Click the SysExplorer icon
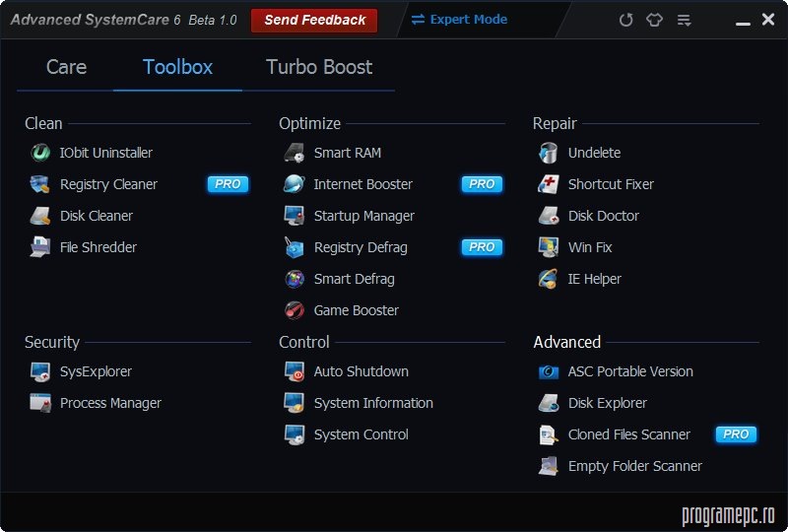Screen dimensions: 788x532 pyautogui.click(x=39, y=371)
